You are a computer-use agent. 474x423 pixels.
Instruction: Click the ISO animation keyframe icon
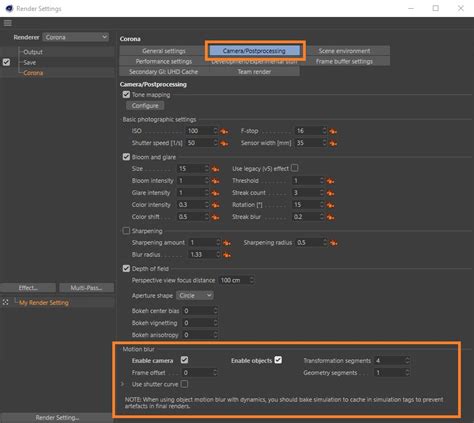coord(224,131)
